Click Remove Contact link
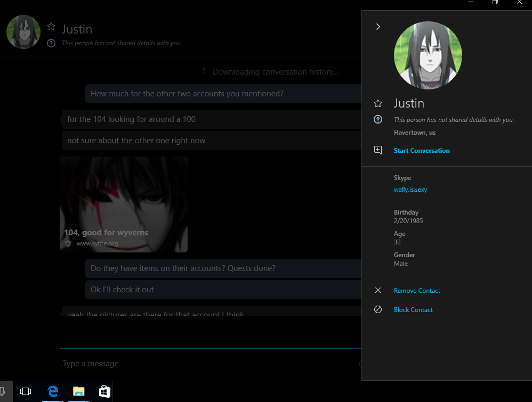 (x=417, y=291)
